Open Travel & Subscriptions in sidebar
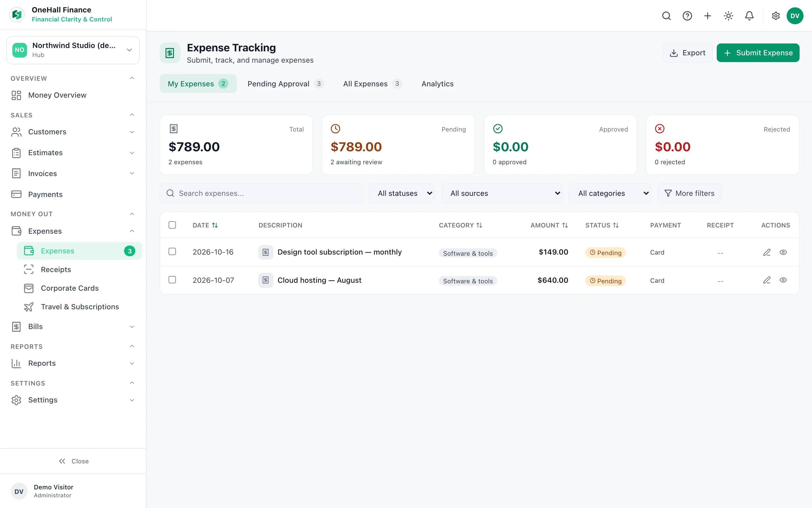Image resolution: width=812 pixels, height=508 pixels. tap(80, 307)
